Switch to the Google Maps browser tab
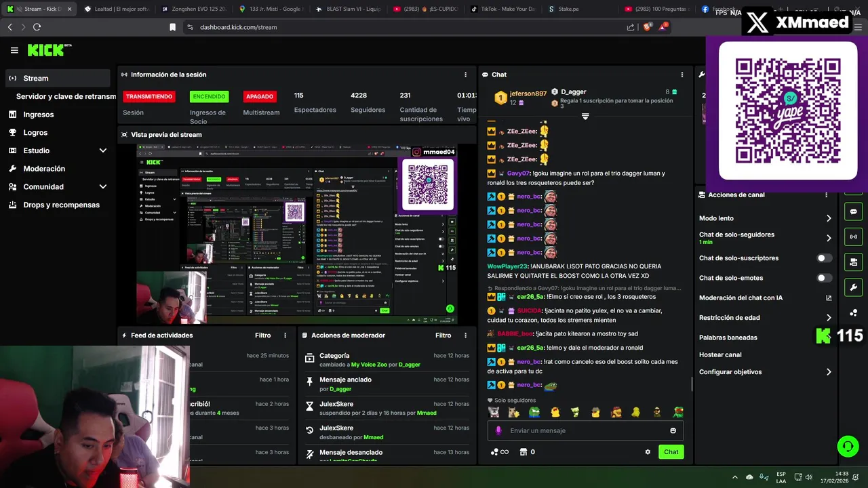This screenshot has width=868, height=488. [x=271, y=9]
